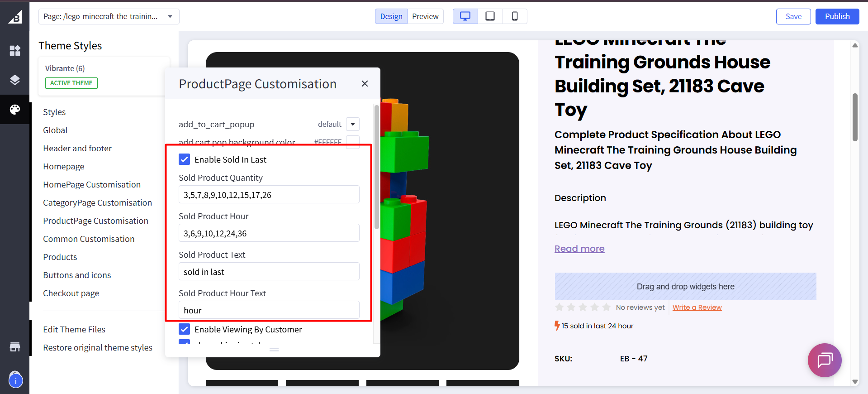
Task: Open Checkout page settings
Action: (71, 293)
